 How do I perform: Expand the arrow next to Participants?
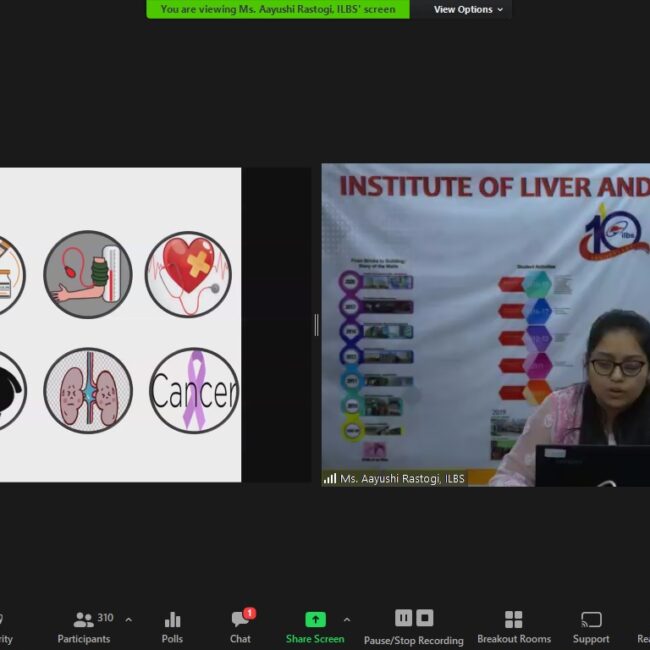128,620
